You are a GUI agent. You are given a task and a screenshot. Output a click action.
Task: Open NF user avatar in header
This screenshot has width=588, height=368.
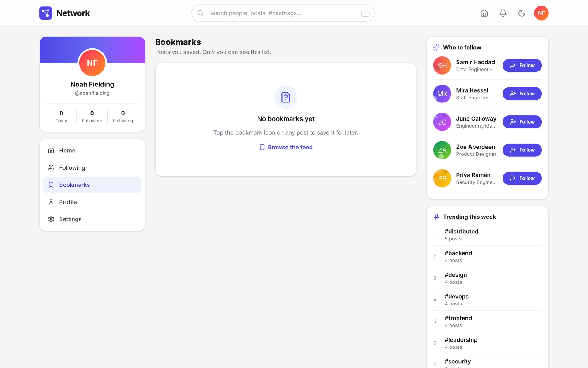[x=541, y=13]
